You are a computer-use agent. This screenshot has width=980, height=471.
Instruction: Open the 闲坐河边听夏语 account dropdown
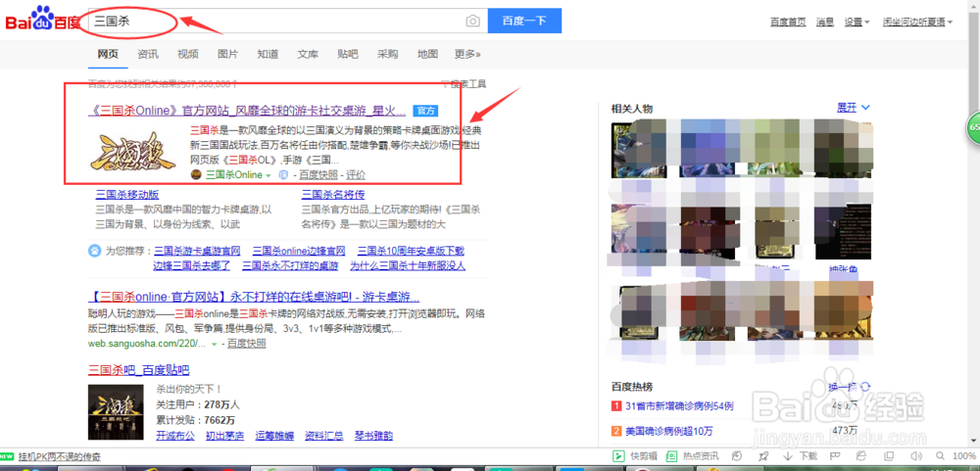tap(917, 22)
